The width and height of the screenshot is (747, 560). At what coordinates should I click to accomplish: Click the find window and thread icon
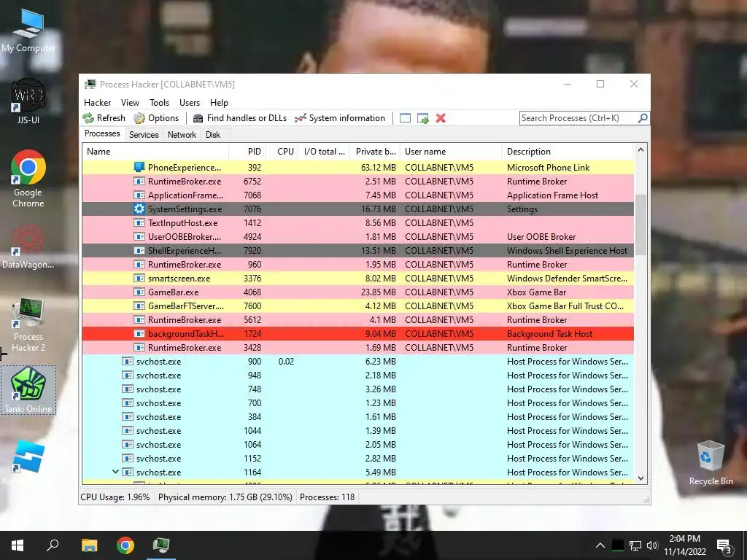[422, 118]
